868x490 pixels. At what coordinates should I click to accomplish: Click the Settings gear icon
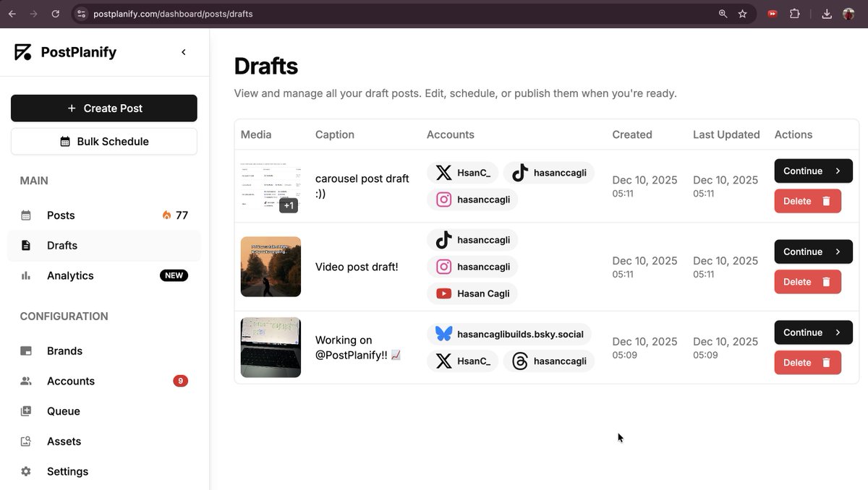[25, 470]
